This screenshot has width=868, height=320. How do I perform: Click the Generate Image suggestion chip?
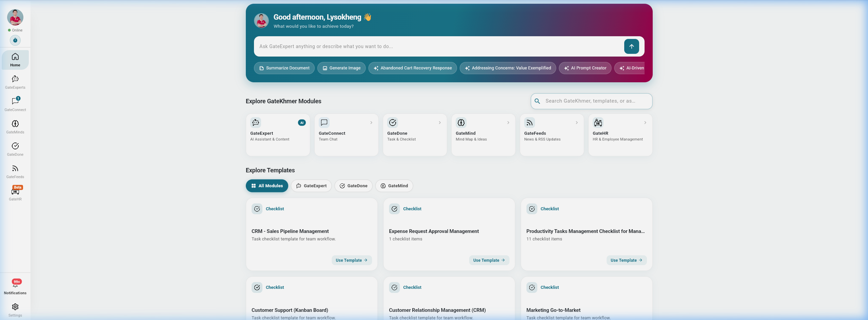point(341,68)
